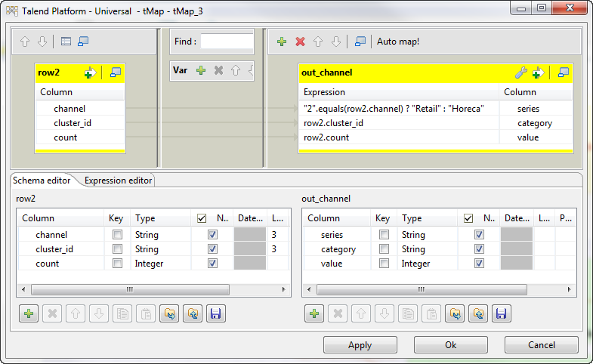The height and width of the screenshot is (364, 593).
Task: Toggle Key checkbox for channel column
Action: click(x=117, y=235)
